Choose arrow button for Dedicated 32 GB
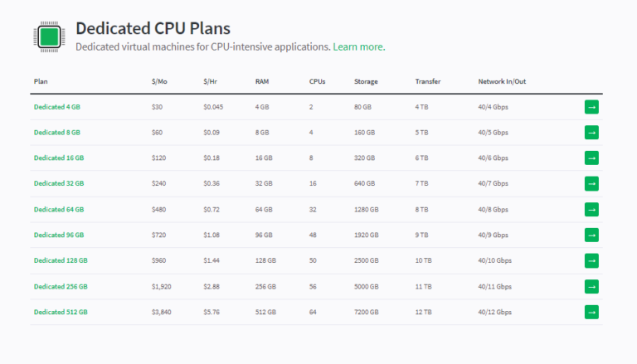 pos(591,184)
